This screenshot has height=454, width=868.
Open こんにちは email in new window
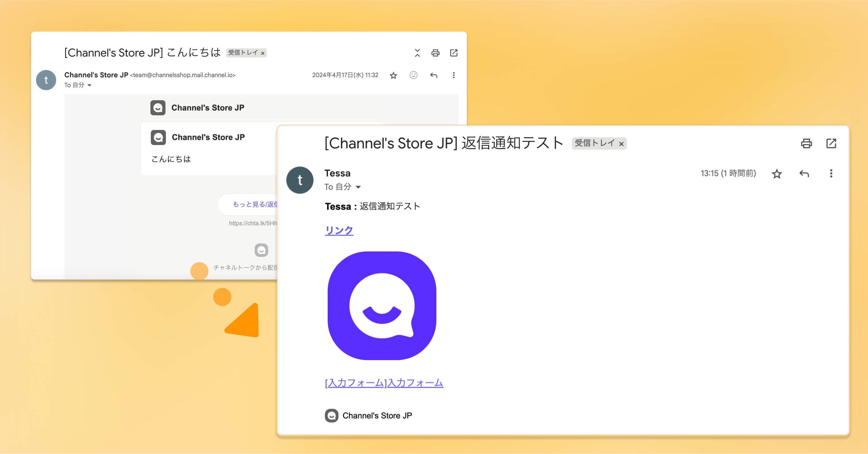(x=454, y=53)
